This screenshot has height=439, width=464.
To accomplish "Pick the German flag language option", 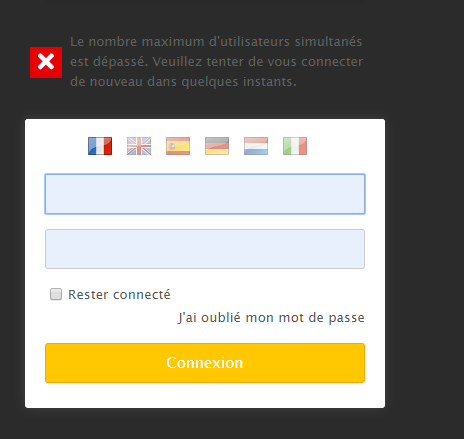I will (x=217, y=146).
